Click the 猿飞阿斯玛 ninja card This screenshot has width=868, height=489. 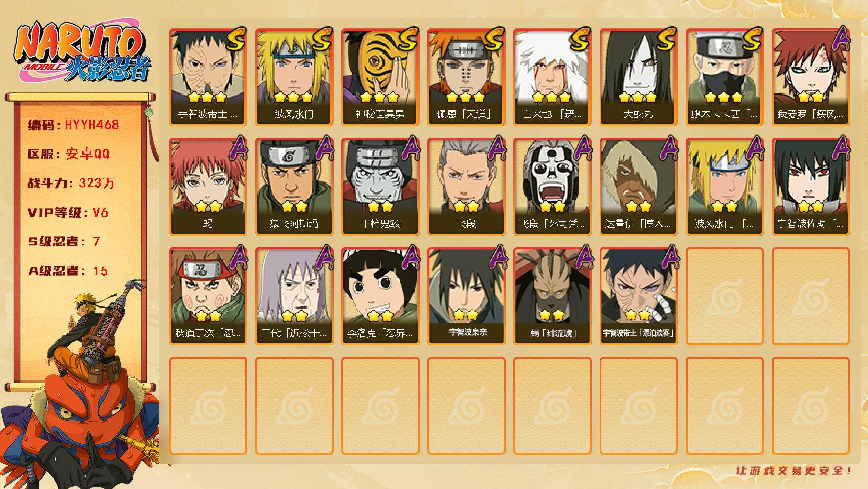click(294, 187)
